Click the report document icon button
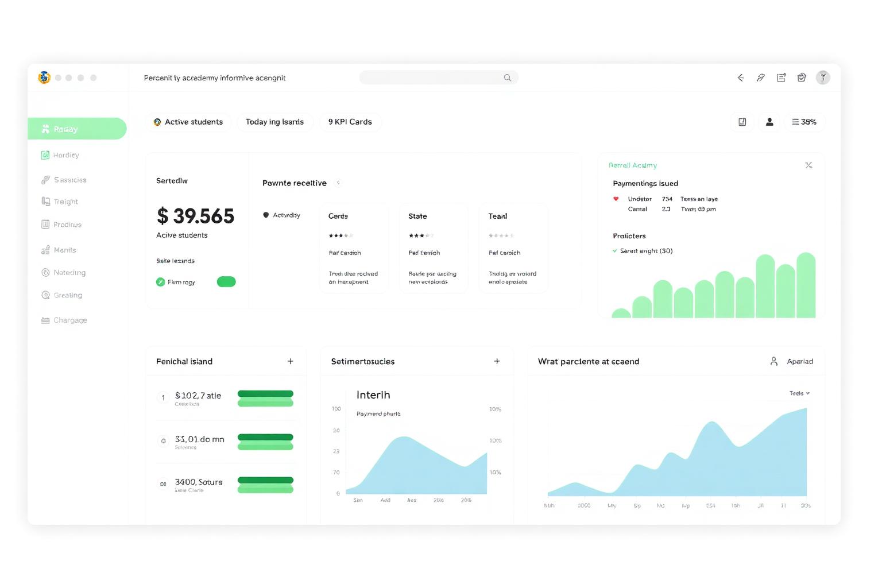Screen dimensions: 882x588 click(x=742, y=122)
